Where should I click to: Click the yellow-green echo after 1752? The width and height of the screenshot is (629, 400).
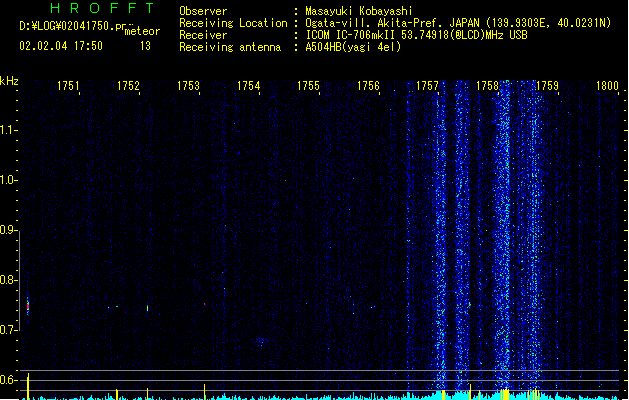point(147,308)
